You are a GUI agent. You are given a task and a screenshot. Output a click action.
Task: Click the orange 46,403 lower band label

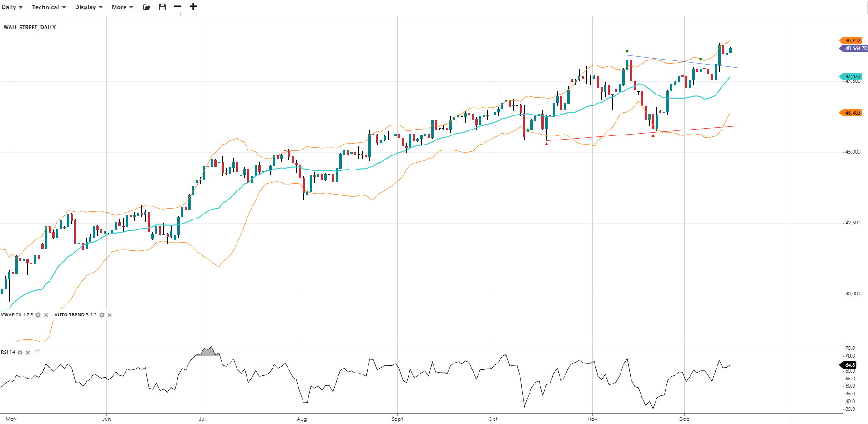coord(852,113)
